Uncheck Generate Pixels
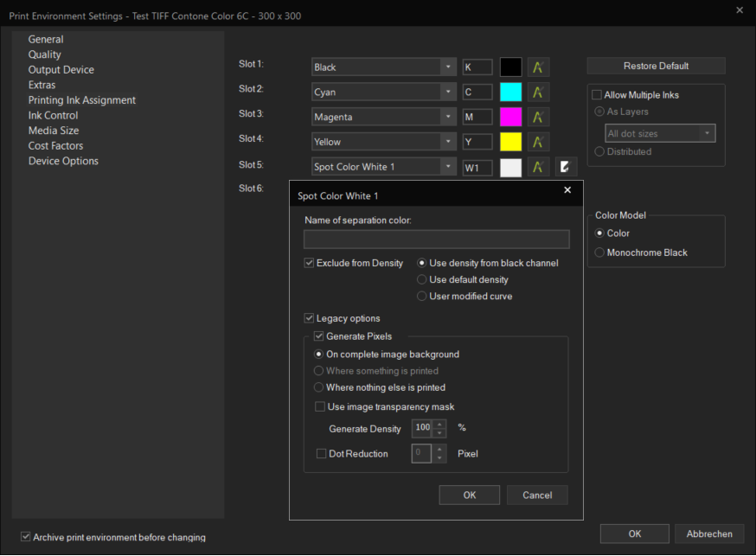Viewport: 756px width, 556px height. (x=318, y=336)
